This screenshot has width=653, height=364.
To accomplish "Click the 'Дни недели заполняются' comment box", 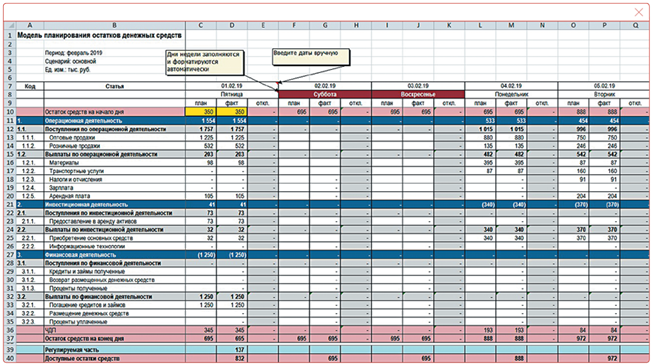I will tap(204, 62).
